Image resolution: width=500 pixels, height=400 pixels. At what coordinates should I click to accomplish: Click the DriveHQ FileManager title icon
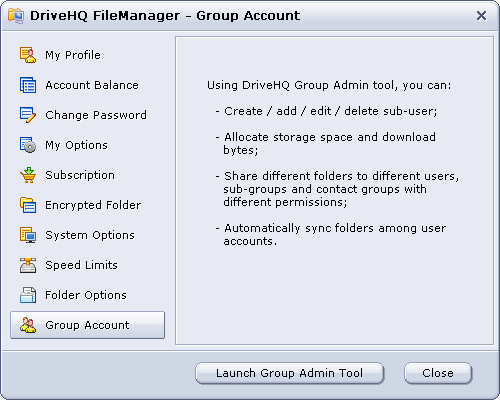[x=16, y=16]
